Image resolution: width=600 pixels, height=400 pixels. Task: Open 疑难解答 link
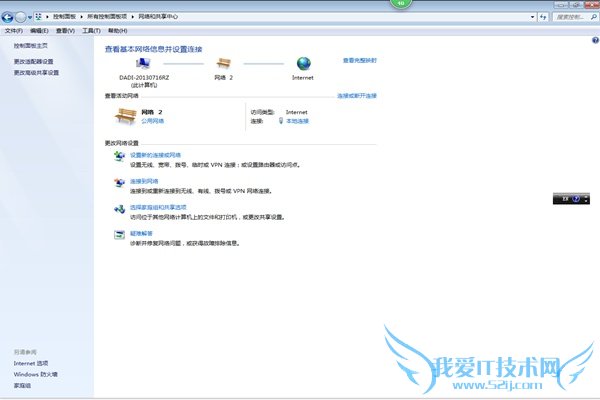[x=141, y=233]
